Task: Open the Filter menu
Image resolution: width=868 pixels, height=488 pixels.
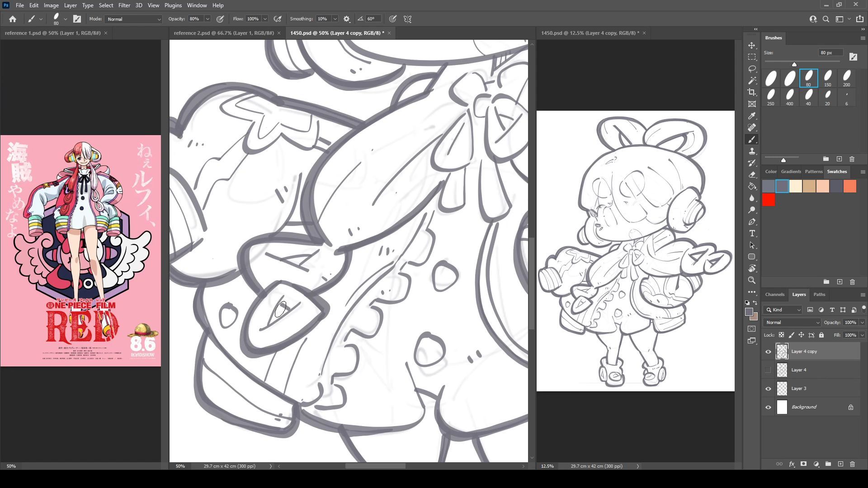Action: pyautogui.click(x=124, y=5)
